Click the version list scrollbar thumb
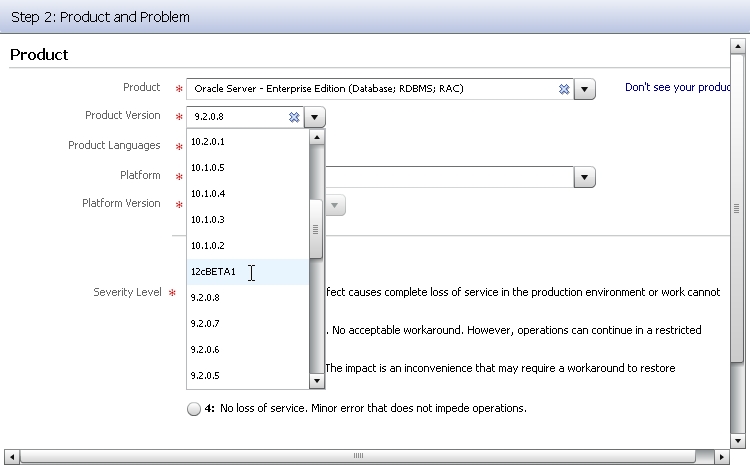Screen dimensions: 750x469 (316, 229)
